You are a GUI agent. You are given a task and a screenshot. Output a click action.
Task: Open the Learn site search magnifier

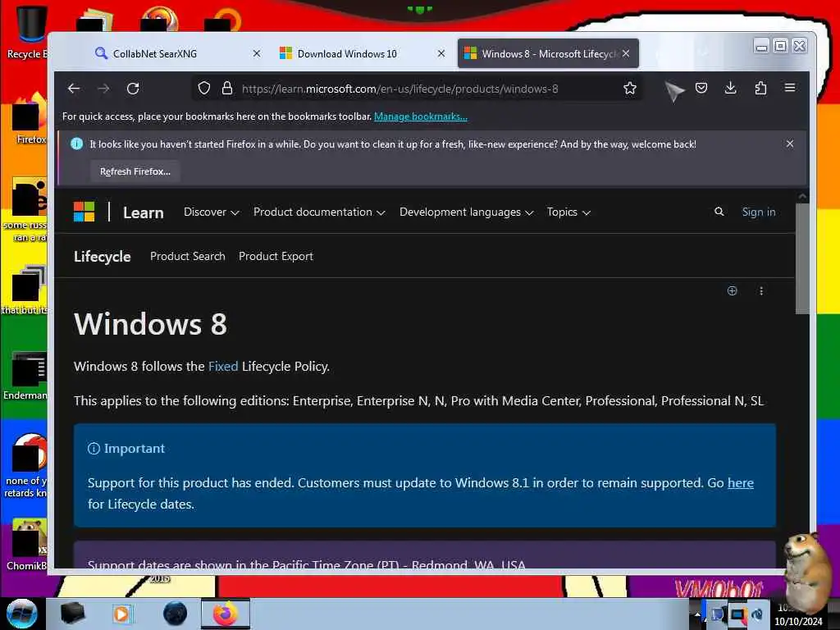(x=719, y=212)
